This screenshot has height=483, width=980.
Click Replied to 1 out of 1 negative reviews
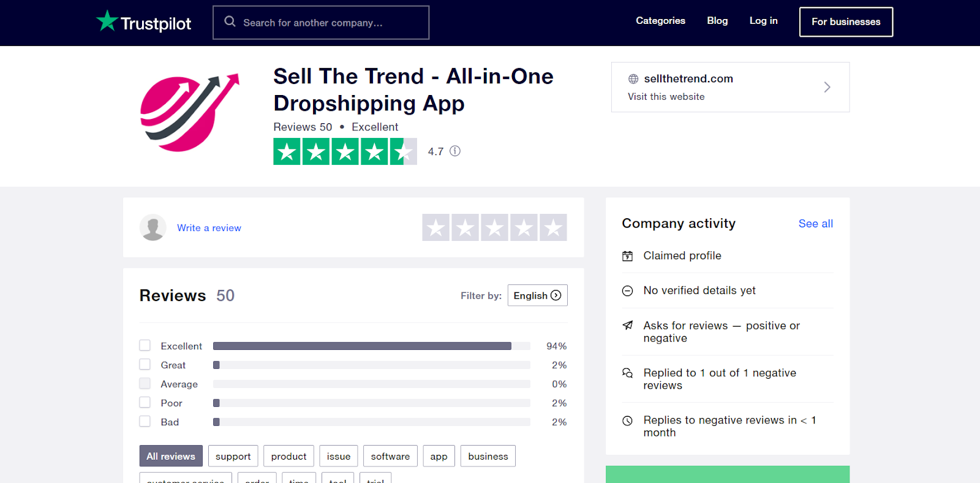pyautogui.click(x=720, y=379)
